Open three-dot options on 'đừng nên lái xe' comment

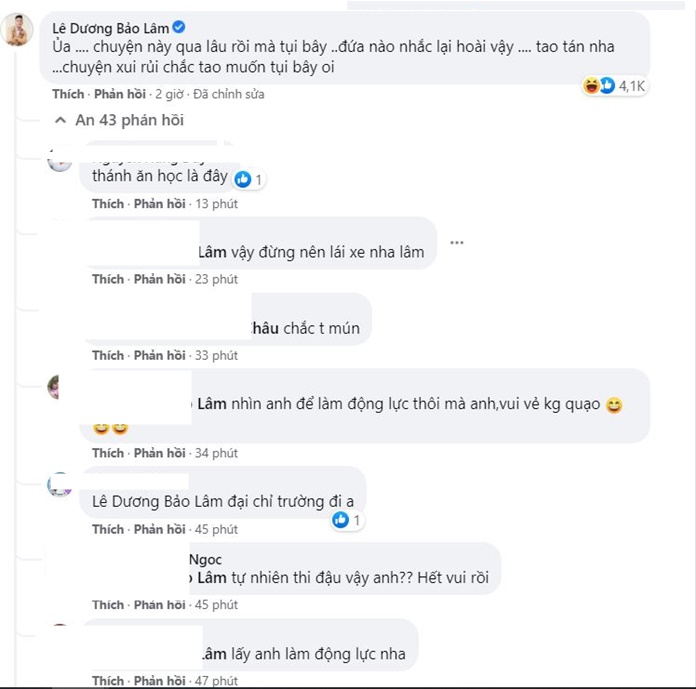pyautogui.click(x=458, y=241)
